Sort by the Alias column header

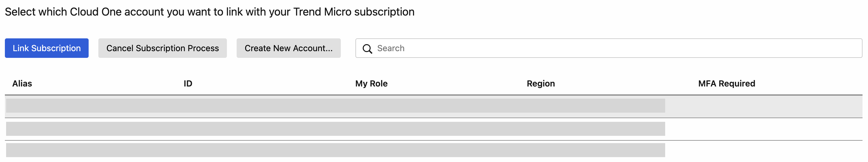[x=22, y=83]
